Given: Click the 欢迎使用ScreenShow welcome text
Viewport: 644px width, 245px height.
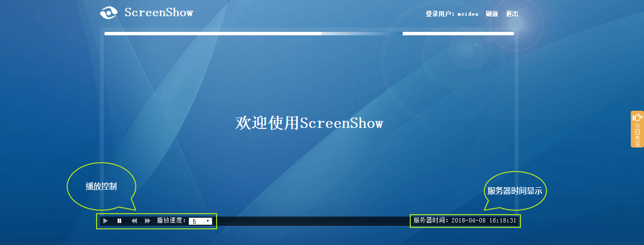Looking at the screenshot, I should (x=309, y=123).
